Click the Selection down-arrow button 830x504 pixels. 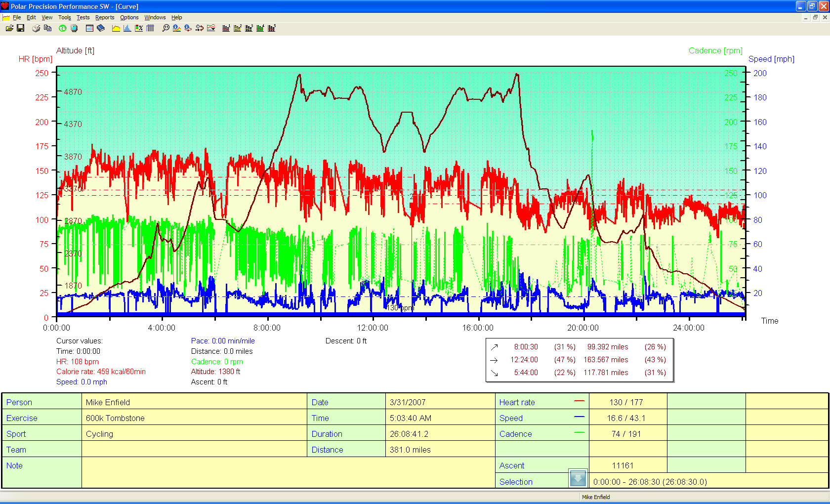click(578, 479)
